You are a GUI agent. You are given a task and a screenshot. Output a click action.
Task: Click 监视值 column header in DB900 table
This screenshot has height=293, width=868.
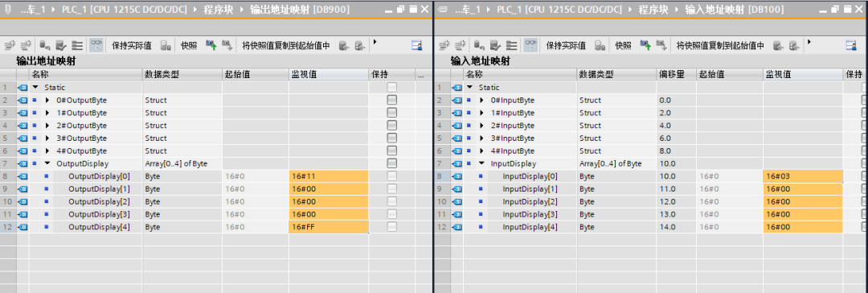[x=328, y=74]
